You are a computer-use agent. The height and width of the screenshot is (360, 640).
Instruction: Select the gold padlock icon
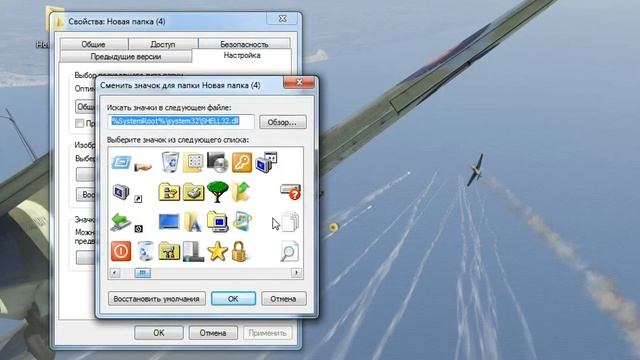240,251
